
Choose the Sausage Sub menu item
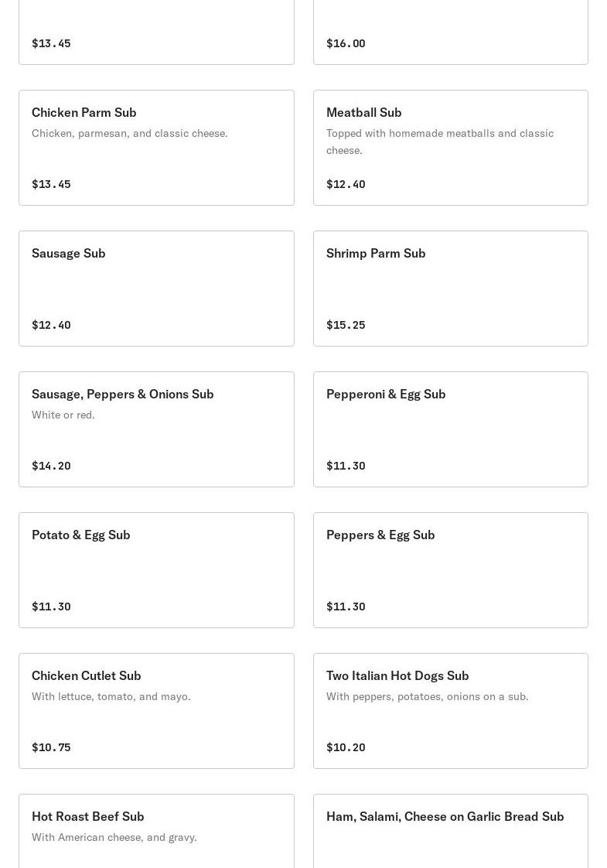pyautogui.click(x=157, y=289)
